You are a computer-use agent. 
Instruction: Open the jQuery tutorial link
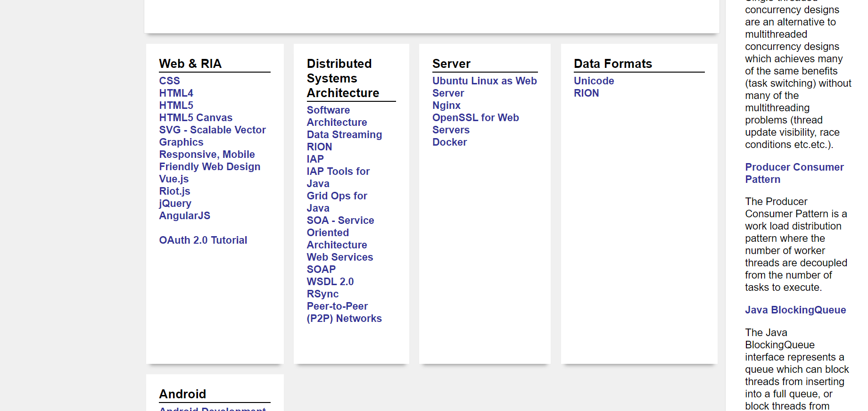tap(175, 203)
